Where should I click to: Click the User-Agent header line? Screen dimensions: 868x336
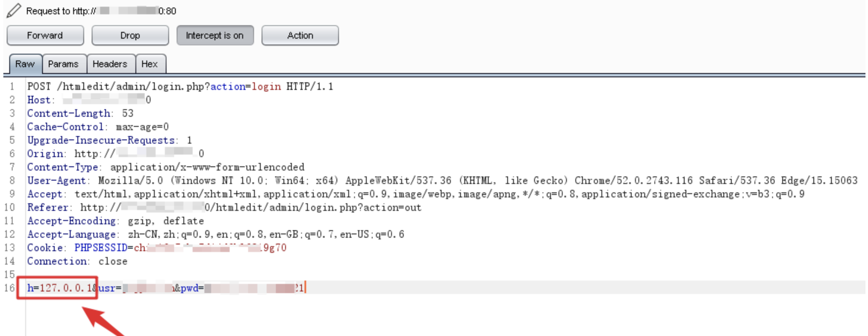[442, 181]
